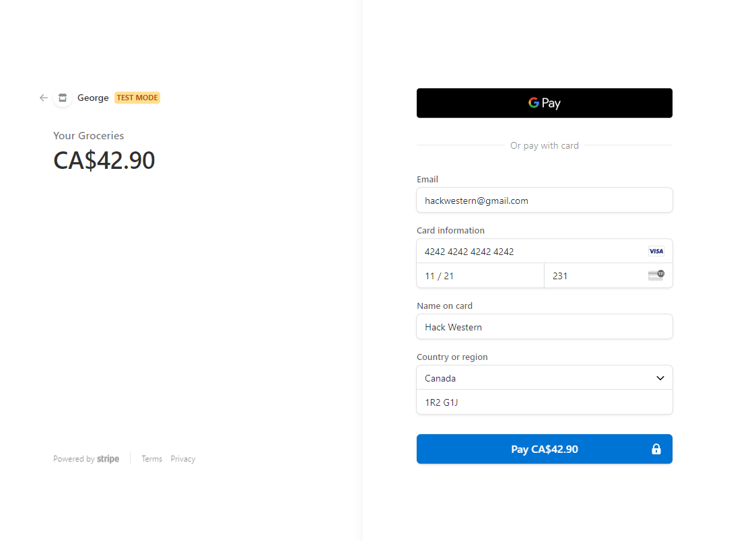Open the Privacy link
The height and width of the screenshot is (541, 756).
[182, 459]
